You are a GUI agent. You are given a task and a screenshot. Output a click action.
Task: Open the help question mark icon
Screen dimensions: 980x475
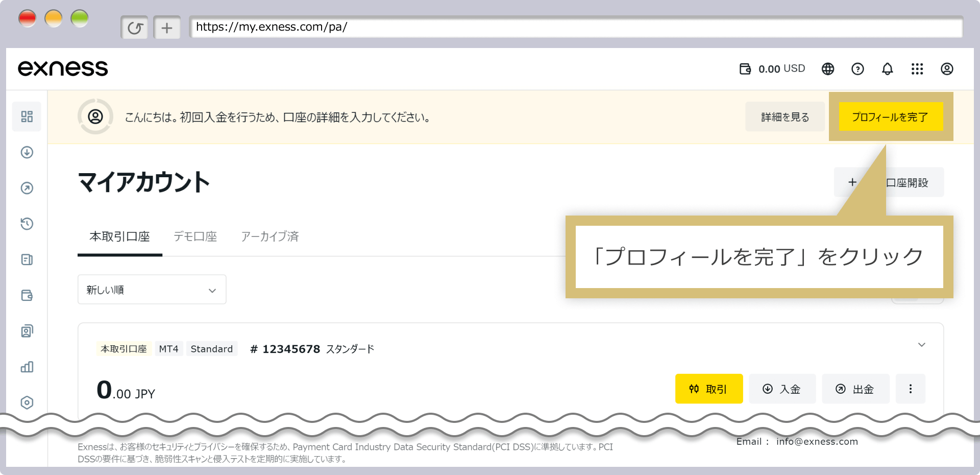[857, 69]
